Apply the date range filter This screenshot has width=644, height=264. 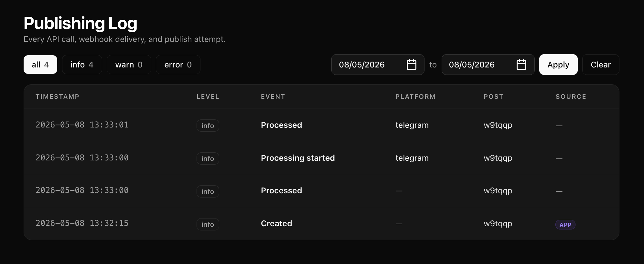(x=558, y=65)
